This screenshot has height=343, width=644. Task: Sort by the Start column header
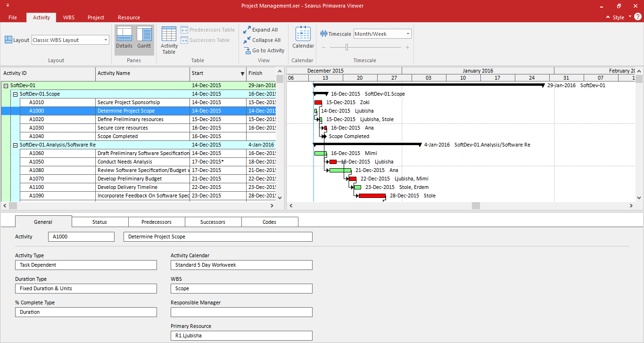(x=218, y=73)
